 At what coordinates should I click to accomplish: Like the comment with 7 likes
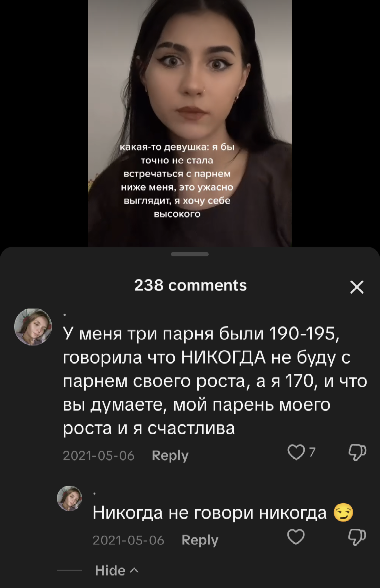pos(296,452)
